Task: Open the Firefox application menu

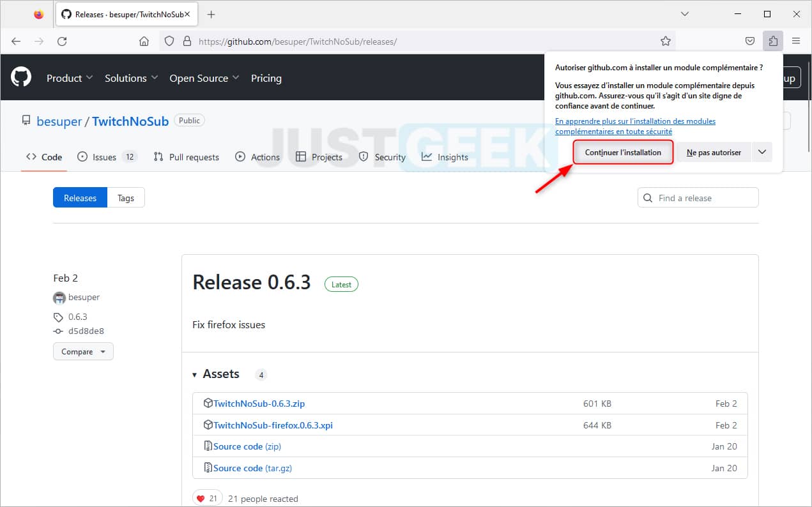Action: (796, 42)
